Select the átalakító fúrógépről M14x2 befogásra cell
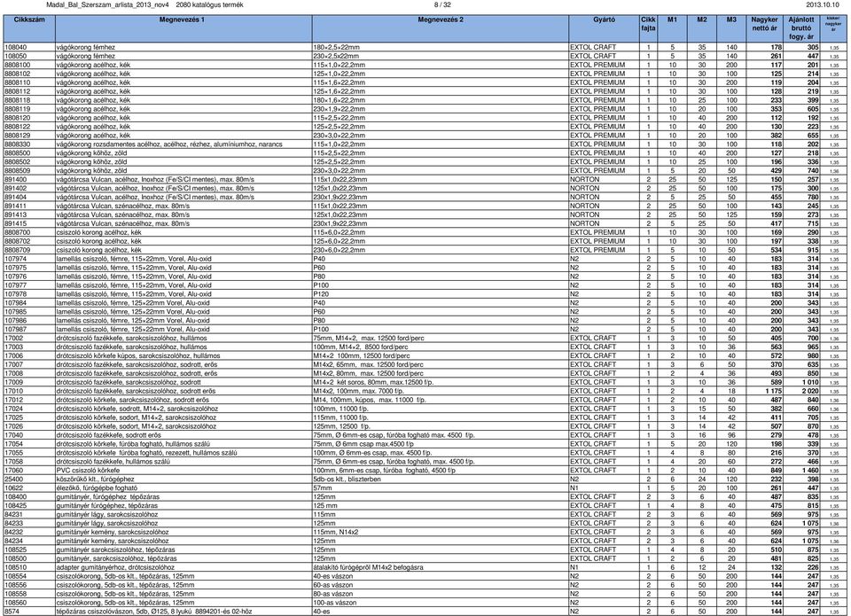The width and height of the screenshot is (851, 616). tap(369, 568)
